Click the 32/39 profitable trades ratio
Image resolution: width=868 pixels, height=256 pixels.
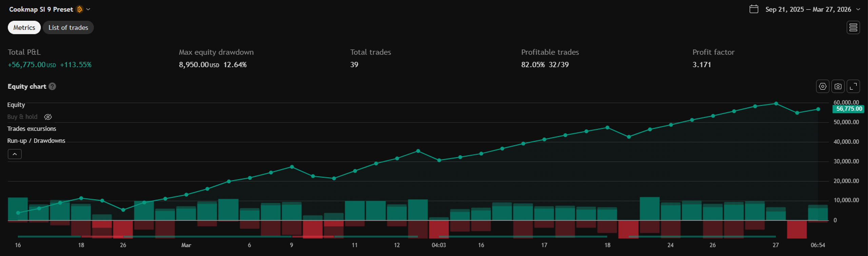pos(558,65)
